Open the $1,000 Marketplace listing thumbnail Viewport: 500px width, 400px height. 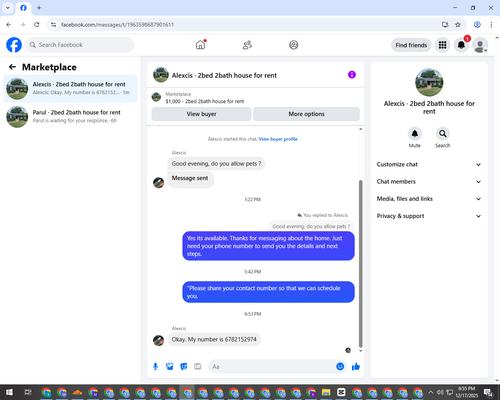click(x=156, y=97)
